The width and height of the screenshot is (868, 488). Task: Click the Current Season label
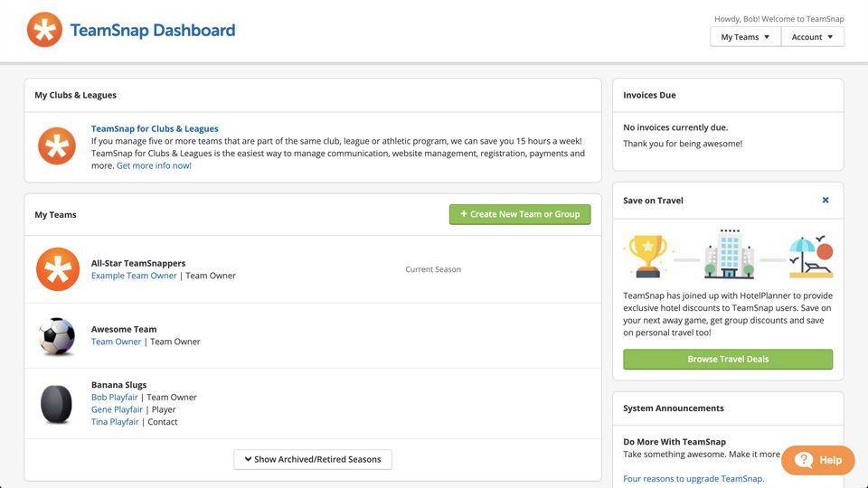click(x=433, y=269)
